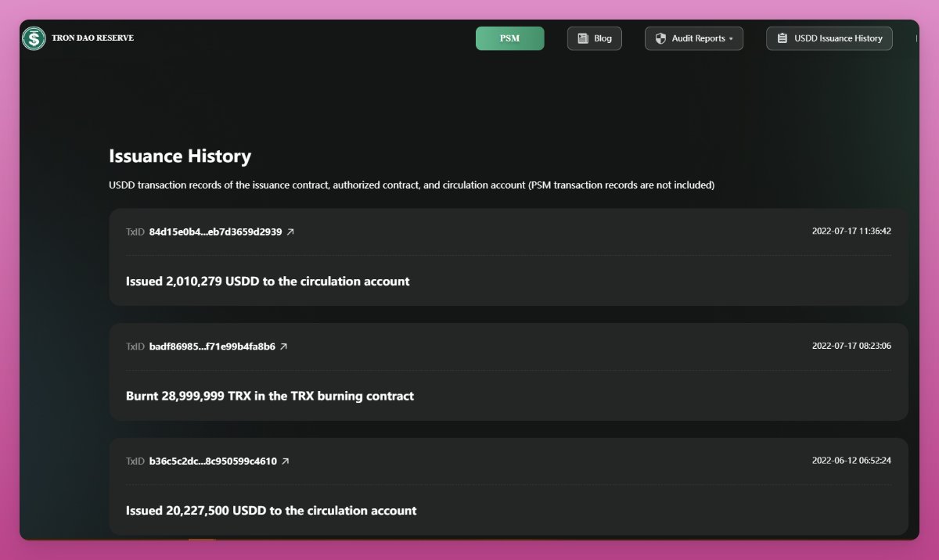The width and height of the screenshot is (939, 560).
Task: Select 'Burnt 28,999,999 TRX in the TRX burning contract'
Action: click(270, 396)
